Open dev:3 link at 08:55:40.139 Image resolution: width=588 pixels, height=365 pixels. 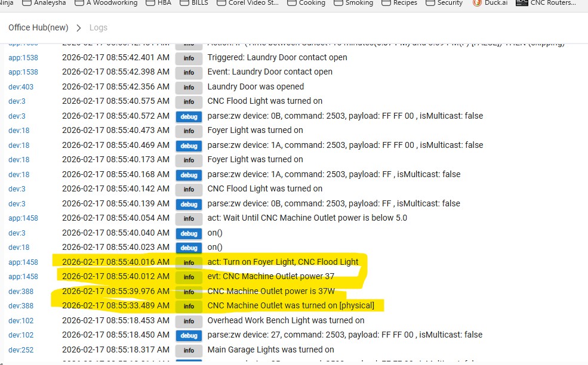pyautogui.click(x=17, y=204)
